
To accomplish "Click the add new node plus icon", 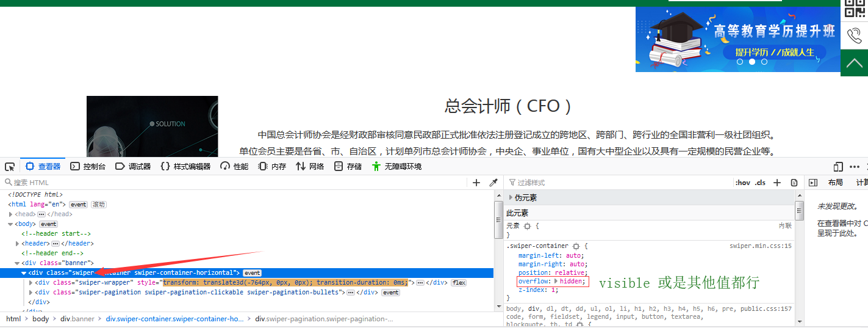I will tap(476, 182).
